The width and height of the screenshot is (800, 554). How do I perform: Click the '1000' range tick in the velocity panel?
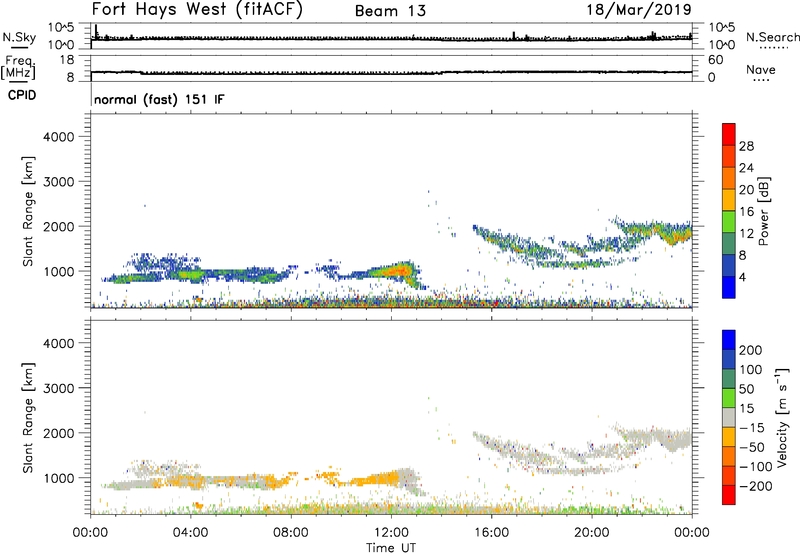[58, 478]
